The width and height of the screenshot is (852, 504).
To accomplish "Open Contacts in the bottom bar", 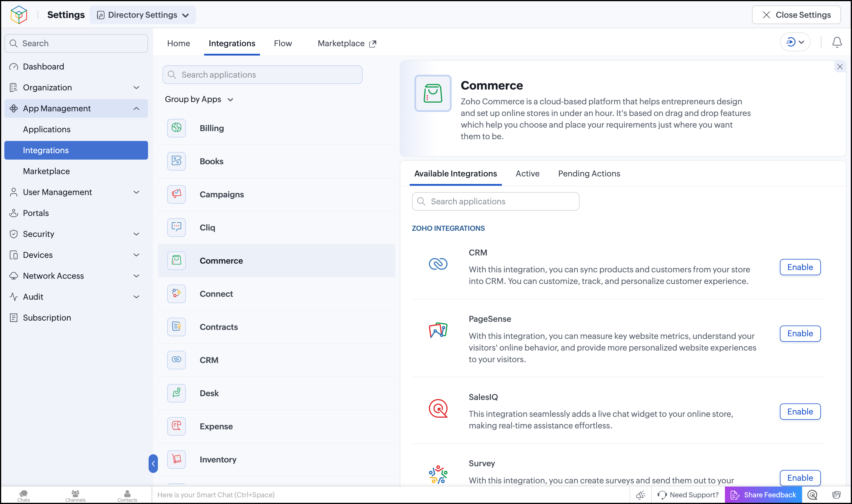I will (127, 496).
